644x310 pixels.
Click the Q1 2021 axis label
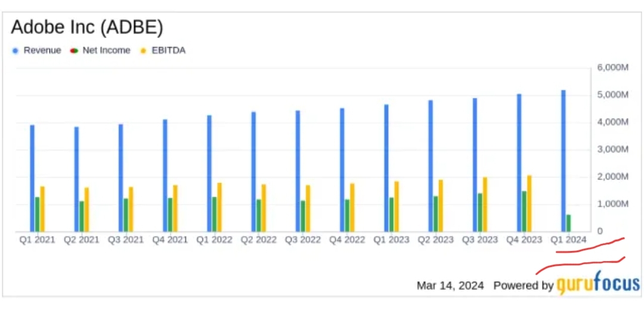[x=37, y=240]
